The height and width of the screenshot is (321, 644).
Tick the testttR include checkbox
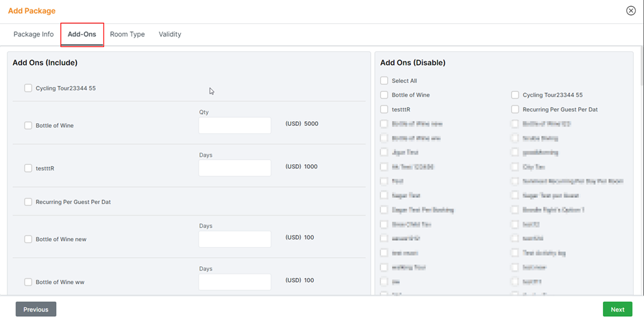click(x=28, y=168)
